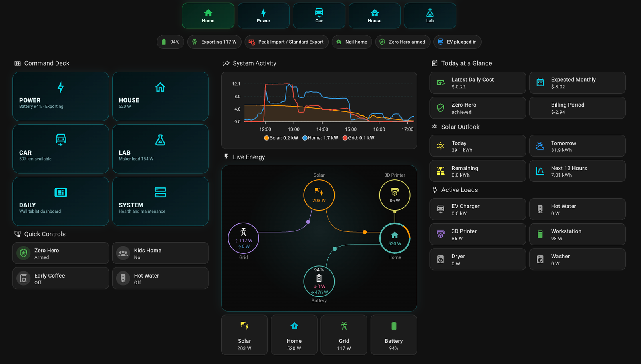The width and height of the screenshot is (641, 364).
Task: Open the Grid 117 W bottom tile
Action: 344,335
